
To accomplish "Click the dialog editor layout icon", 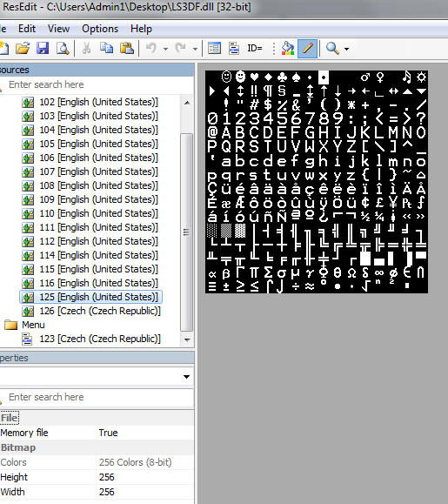I will 214,49.
